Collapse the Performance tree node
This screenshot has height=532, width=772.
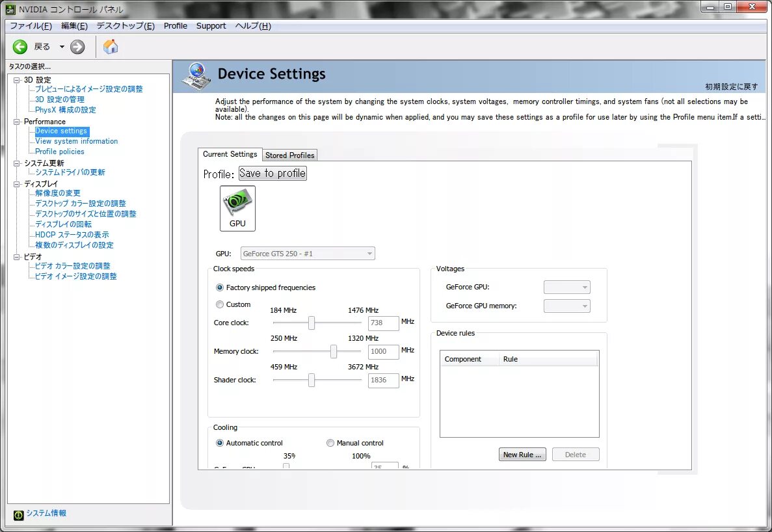coord(17,122)
